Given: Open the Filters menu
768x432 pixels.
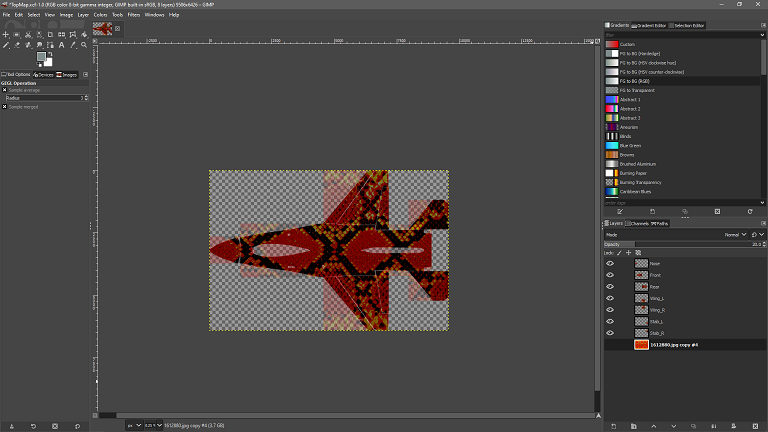Looking at the screenshot, I should 132,15.
